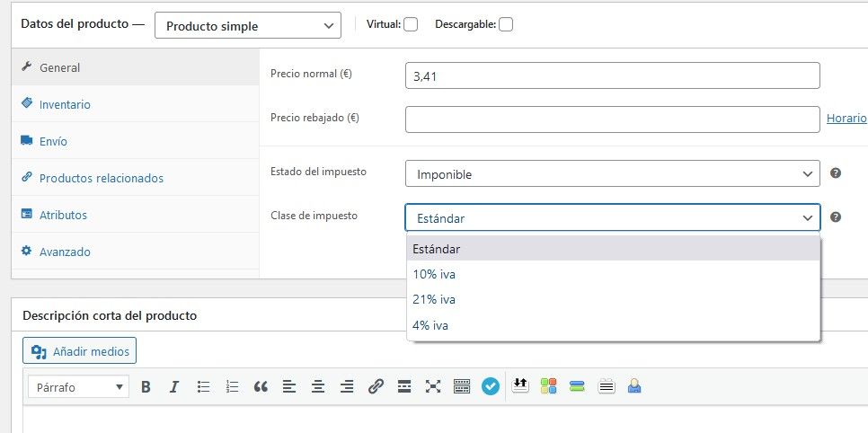The width and height of the screenshot is (868, 433).
Task: Insert a bulleted list
Action: click(x=203, y=386)
